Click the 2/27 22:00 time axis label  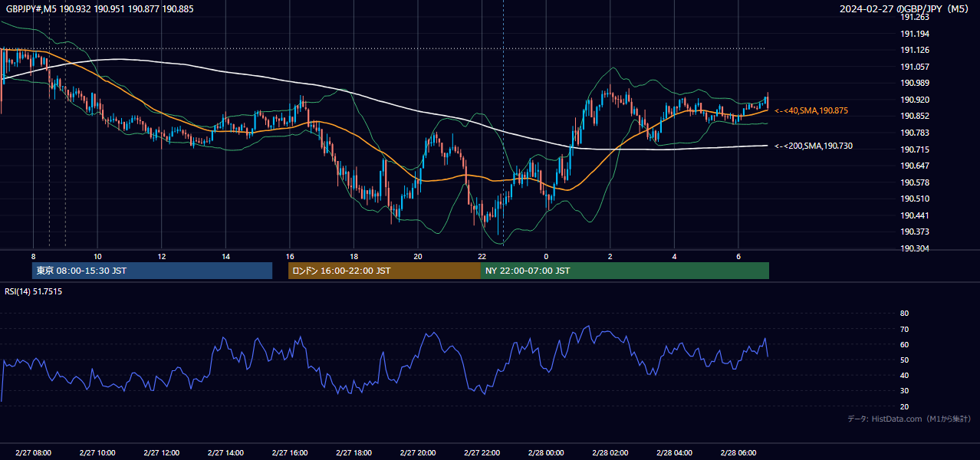[x=482, y=453]
